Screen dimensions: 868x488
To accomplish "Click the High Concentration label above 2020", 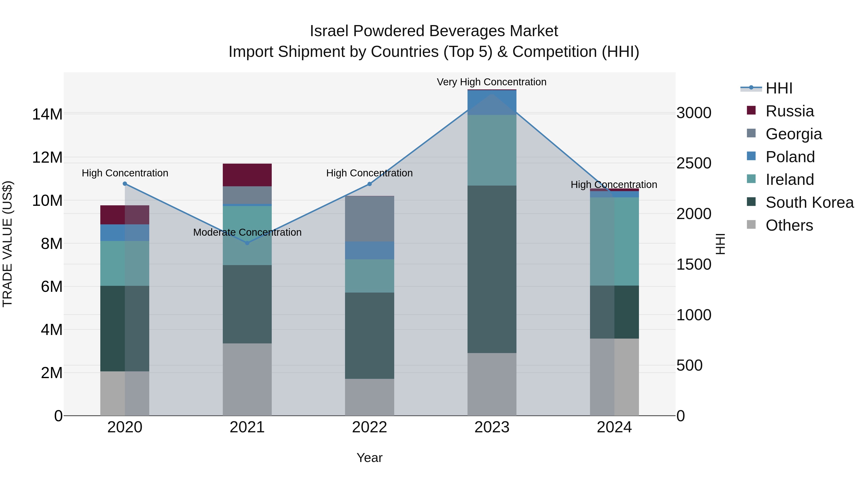I will click(x=125, y=173).
